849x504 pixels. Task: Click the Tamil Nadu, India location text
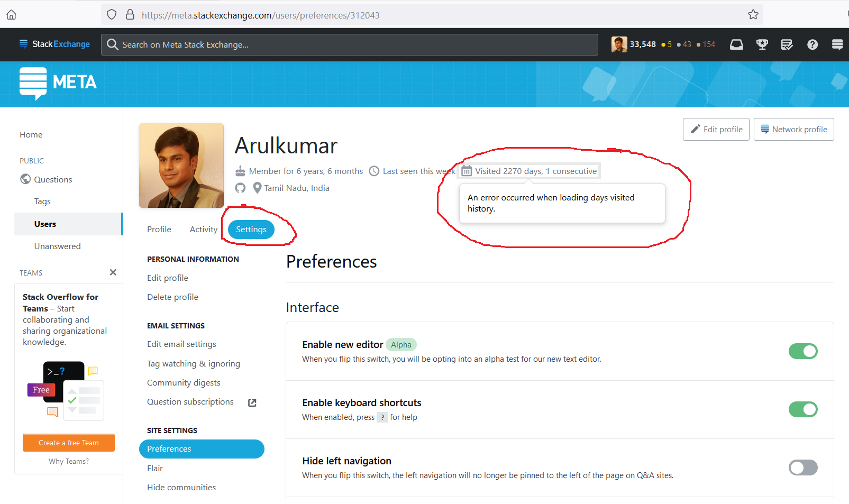[x=297, y=188]
